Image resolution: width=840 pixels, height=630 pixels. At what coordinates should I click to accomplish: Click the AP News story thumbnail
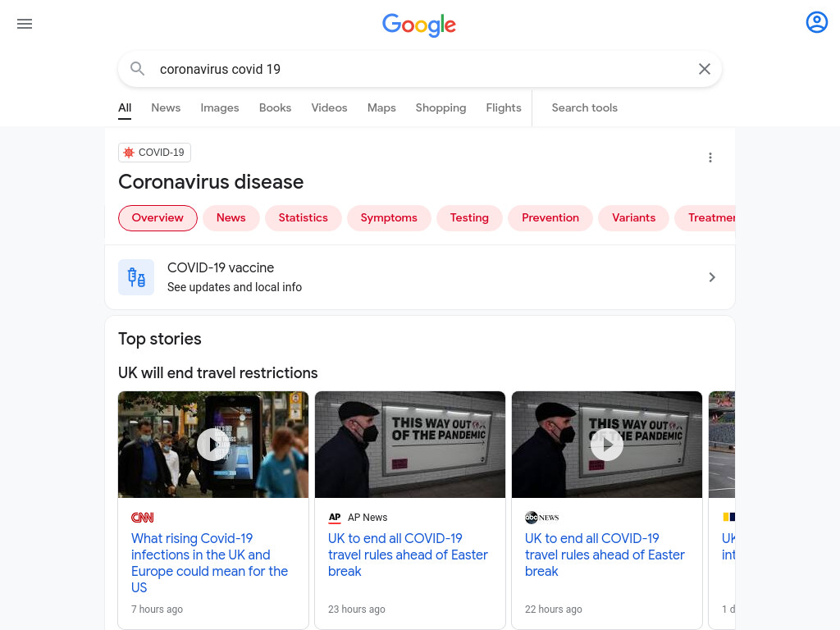tap(410, 445)
